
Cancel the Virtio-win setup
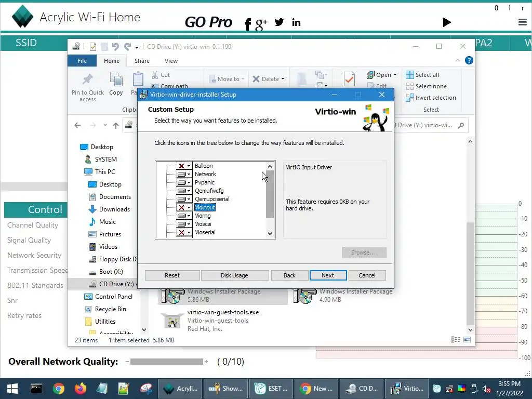pos(367,275)
